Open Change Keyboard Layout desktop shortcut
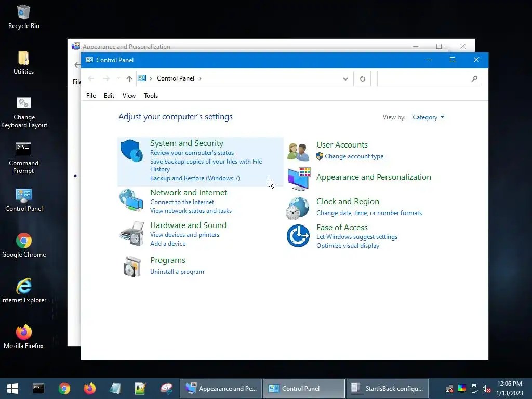 [x=24, y=113]
